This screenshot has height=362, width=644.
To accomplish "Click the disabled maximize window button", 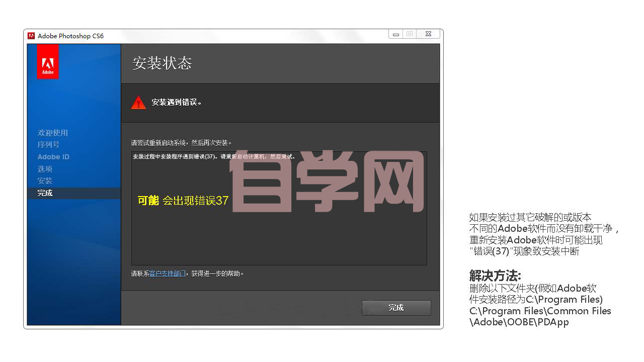I will (x=410, y=34).
